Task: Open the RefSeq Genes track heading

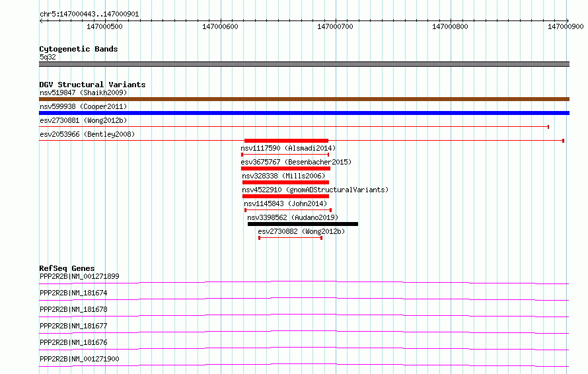Action: [67, 268]
